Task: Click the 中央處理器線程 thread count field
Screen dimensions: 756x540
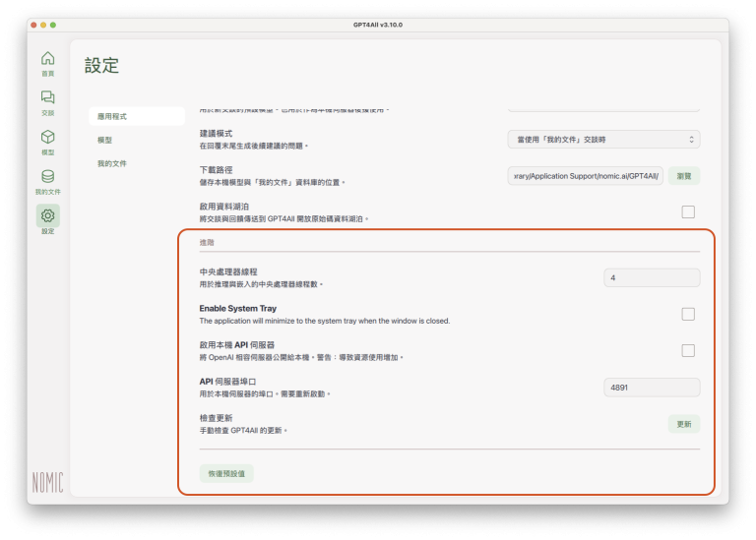Action: (x=652, y=278)
